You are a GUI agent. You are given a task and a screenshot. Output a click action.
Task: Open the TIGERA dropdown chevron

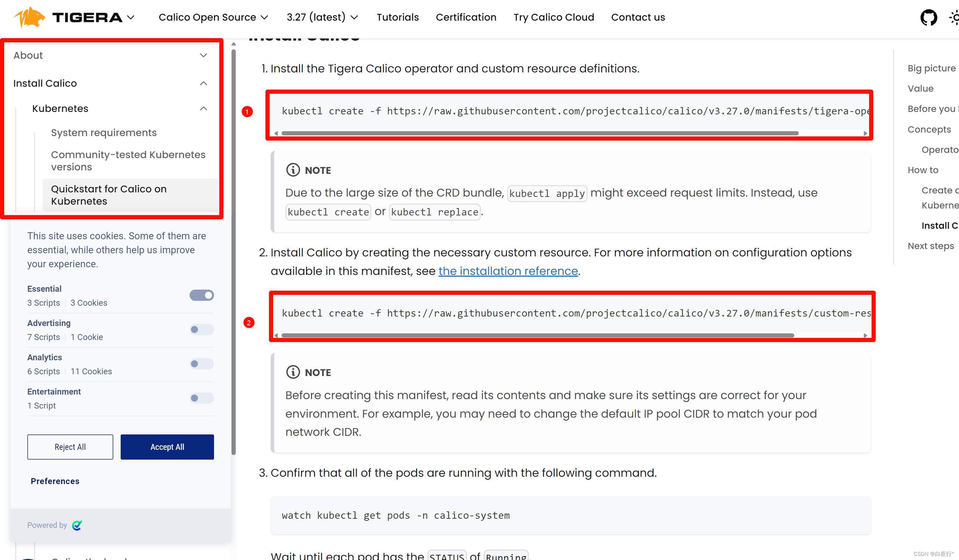[131, 17]
